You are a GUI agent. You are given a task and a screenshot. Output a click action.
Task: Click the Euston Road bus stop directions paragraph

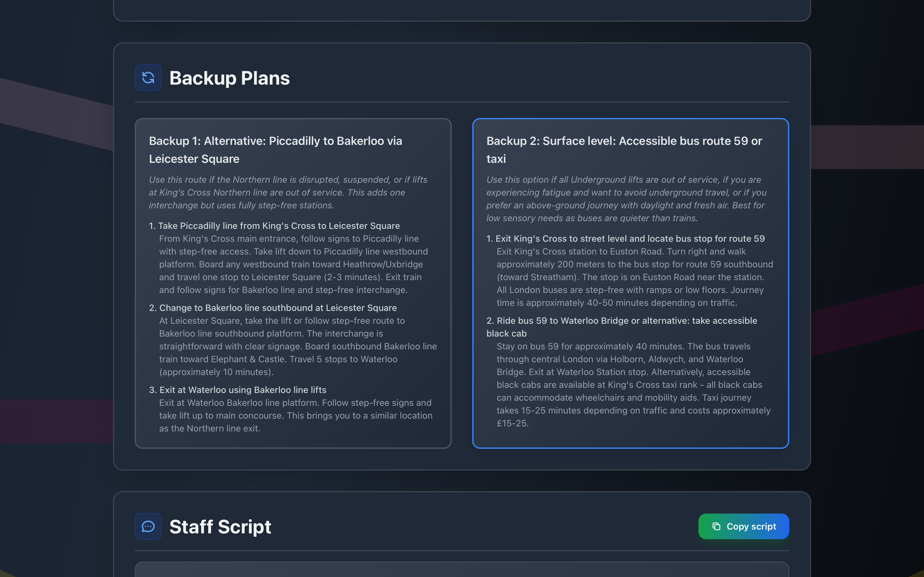(x=634, y=277)
